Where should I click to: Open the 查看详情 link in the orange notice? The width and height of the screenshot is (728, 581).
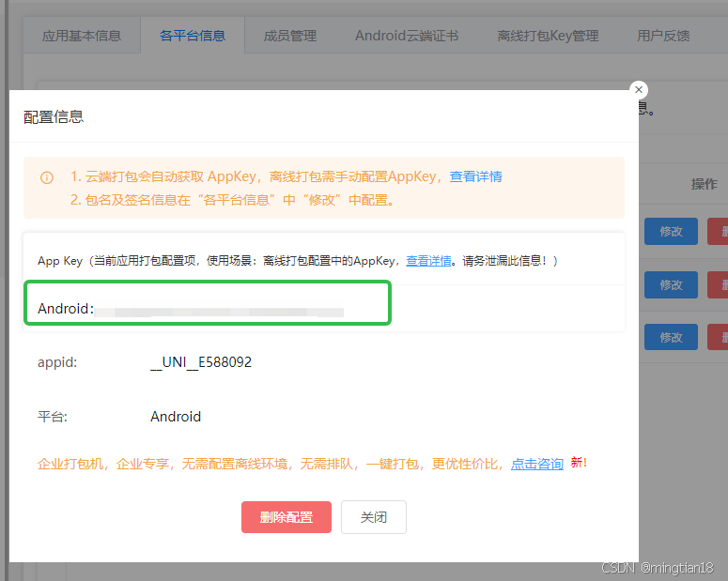click(x=475, y=176)
